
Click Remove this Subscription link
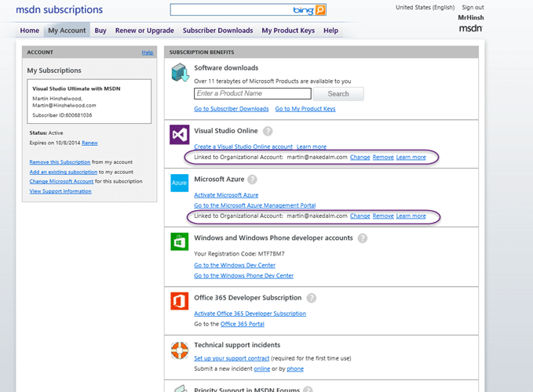pyautogui.click(x=60, y=162)
